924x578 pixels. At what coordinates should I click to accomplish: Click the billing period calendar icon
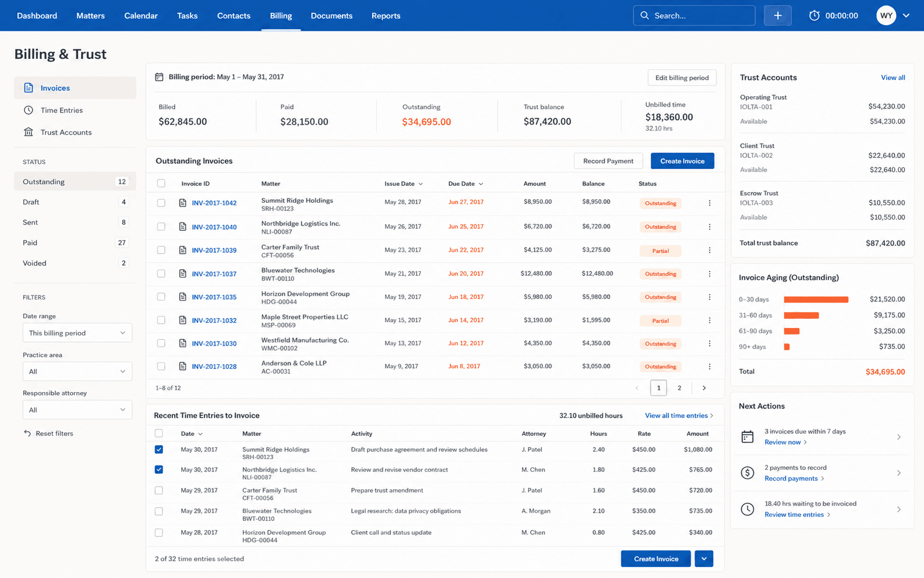pyautogui.click(x=159, y=77)
